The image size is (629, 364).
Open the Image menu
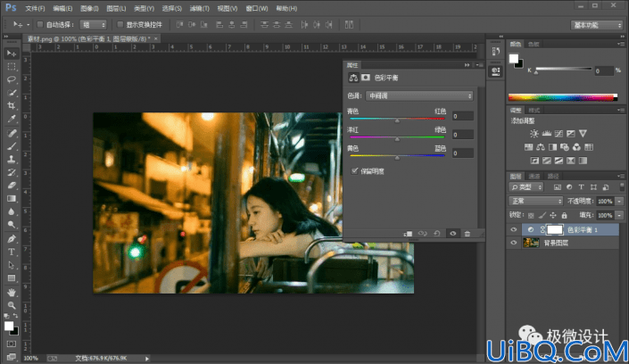89,8
